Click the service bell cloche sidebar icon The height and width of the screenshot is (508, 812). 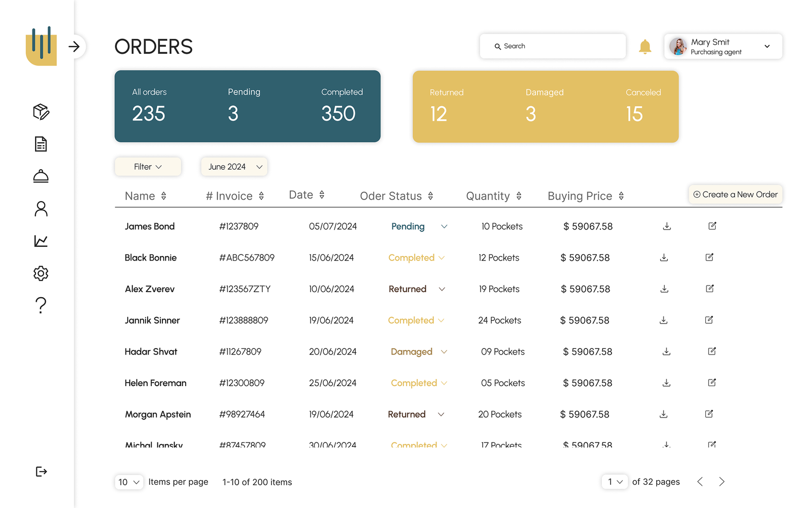[x=41, y=176]
